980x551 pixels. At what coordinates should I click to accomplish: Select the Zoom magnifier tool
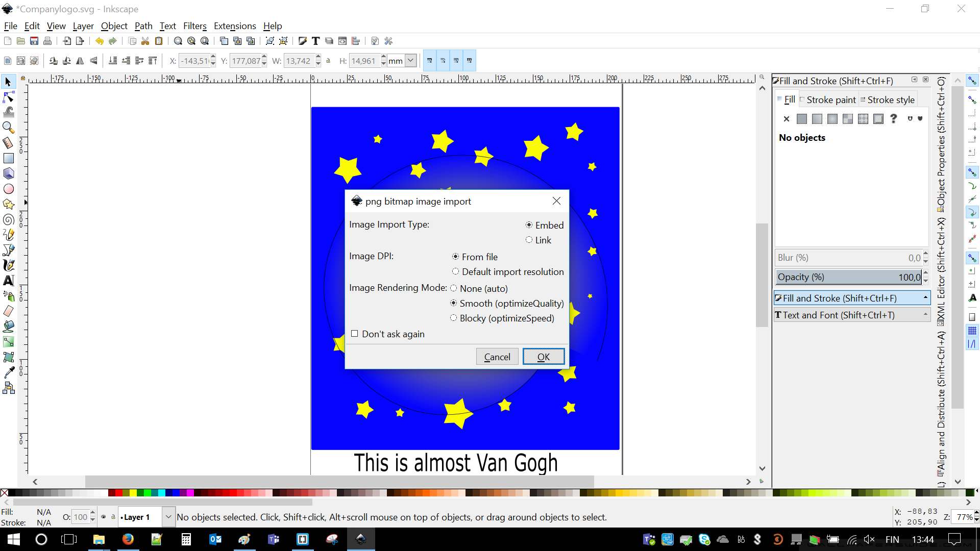[9, 128]
